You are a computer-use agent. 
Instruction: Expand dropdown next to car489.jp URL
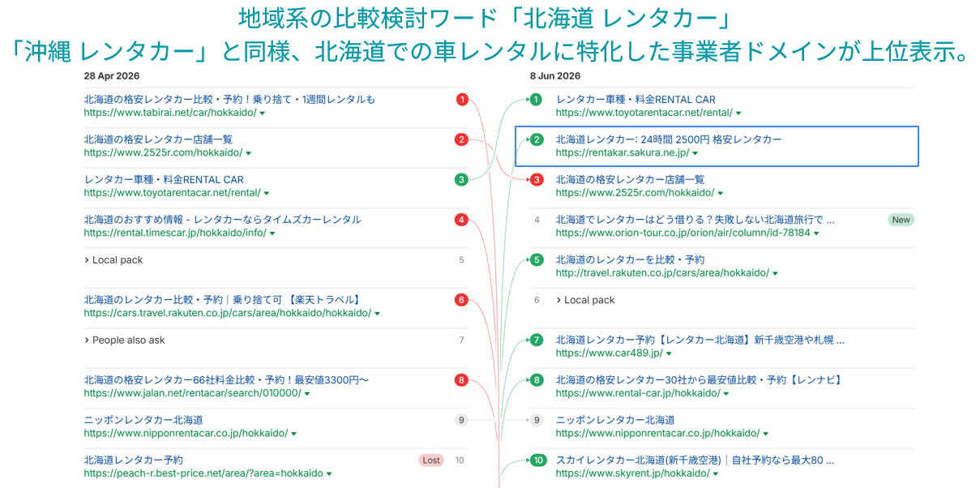(x=669, y=354)
